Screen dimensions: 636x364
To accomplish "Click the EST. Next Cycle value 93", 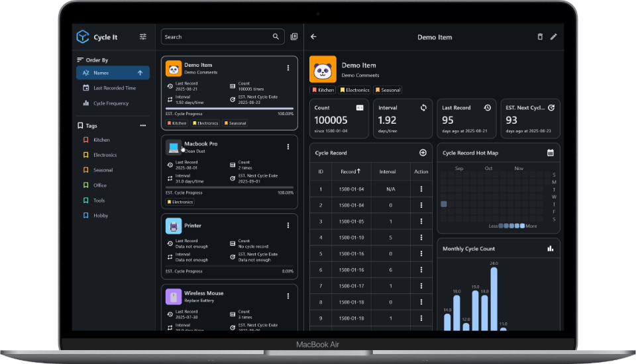I will [x=511, y=120].
